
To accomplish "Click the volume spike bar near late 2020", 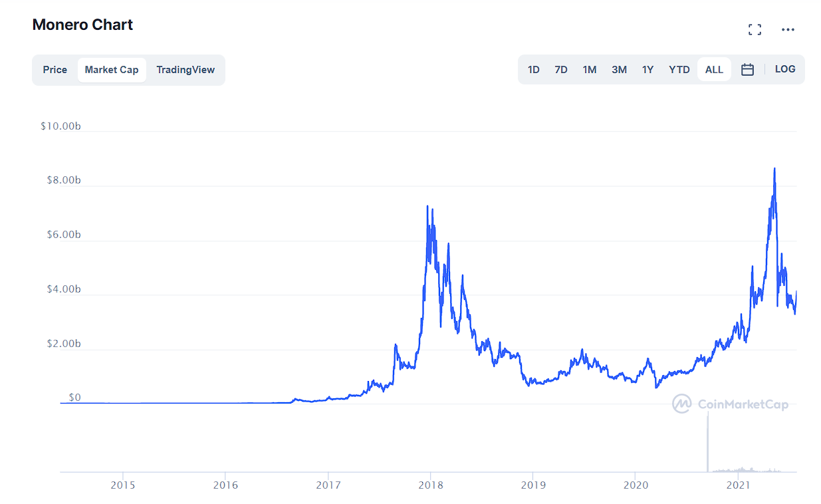I will tap(707, 442).
